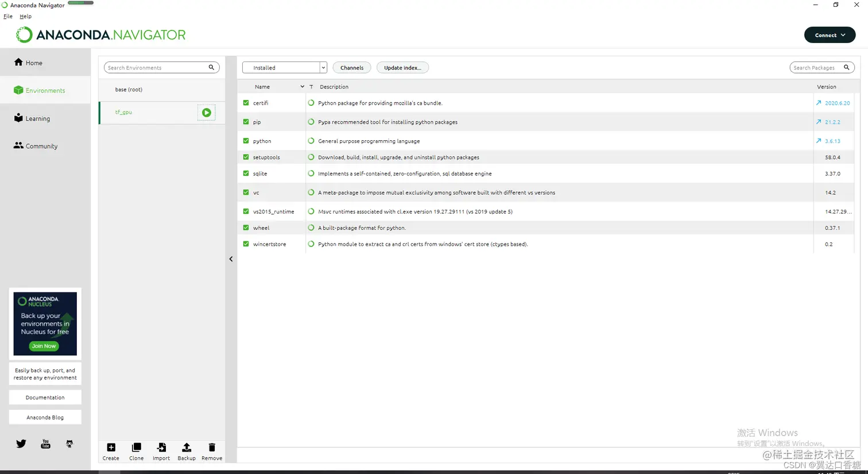Viewport: 868px width, 474px height.
Task: Select the base (root) environment
Action: [x=162, y=90]
